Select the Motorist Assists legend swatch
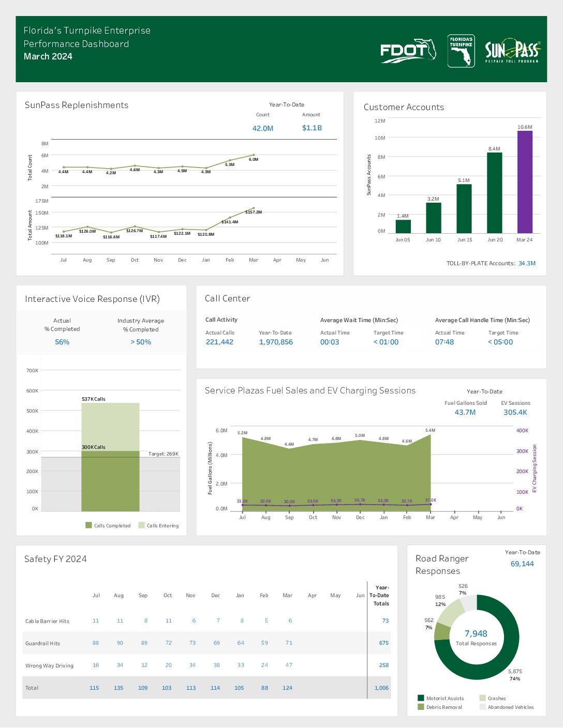This screenshot has height=728, width=563. pos(420,698)
